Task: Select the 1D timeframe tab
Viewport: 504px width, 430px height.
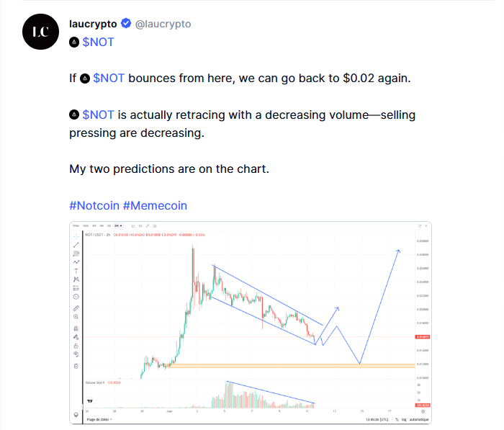Action: [107, 226]
